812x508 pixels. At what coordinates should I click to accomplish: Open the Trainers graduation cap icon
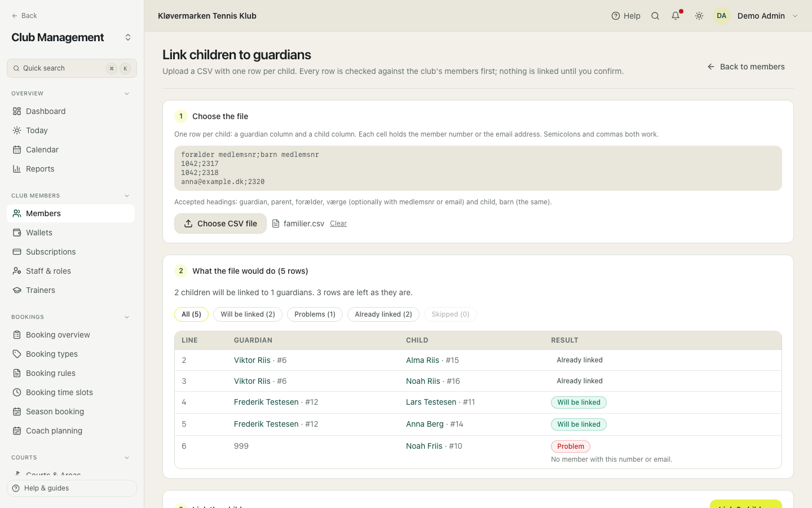point(17,290)
